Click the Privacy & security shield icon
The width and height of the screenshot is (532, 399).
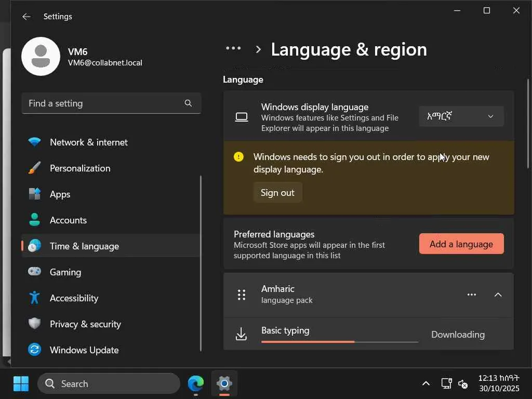point(35,324)
